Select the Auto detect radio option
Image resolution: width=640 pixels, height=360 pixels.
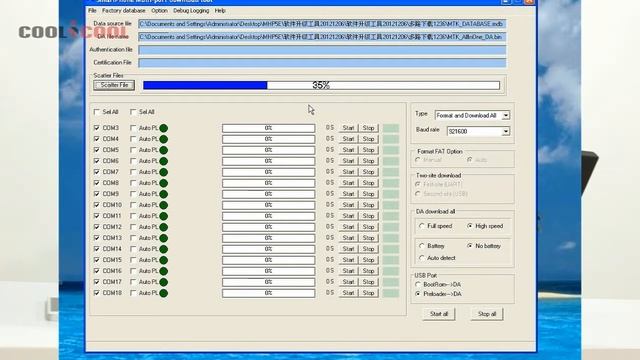[x=422, y=258]
